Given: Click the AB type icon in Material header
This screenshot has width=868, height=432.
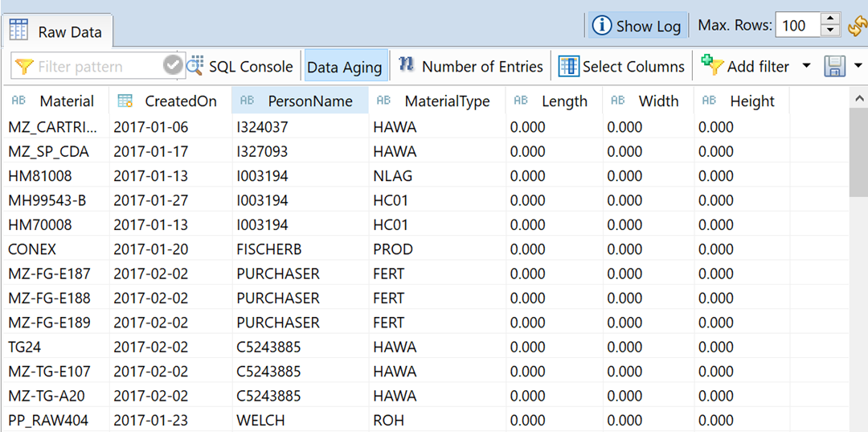Looking at the screenshot, I should 18,101.
